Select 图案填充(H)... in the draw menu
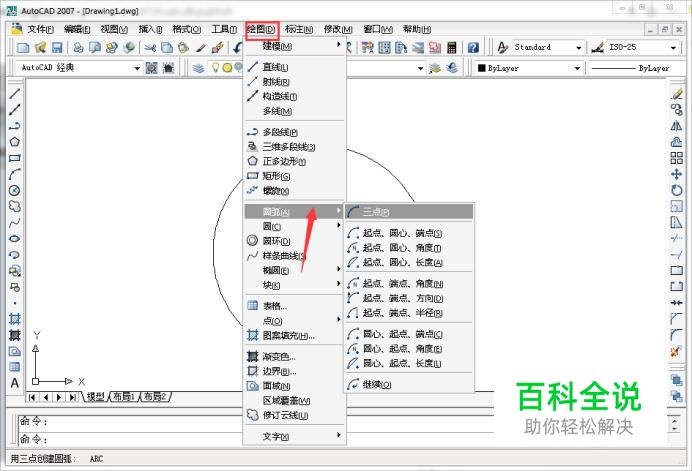The height and width of the screenshot is (471, 692). pos(295,335)
